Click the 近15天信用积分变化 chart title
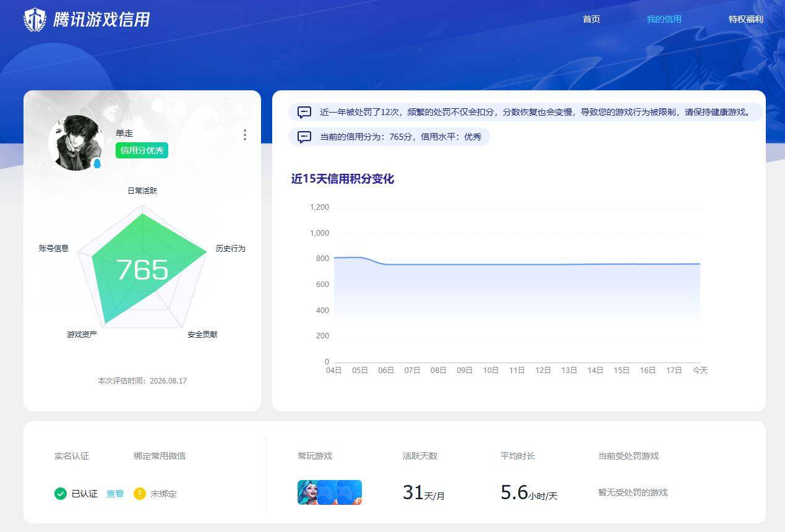 pos(343,179)
